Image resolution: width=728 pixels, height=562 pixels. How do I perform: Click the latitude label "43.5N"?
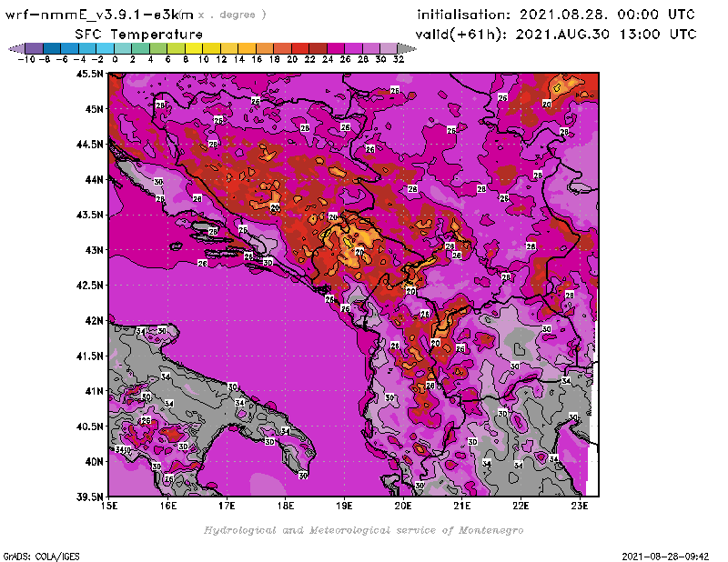(89, 215)
